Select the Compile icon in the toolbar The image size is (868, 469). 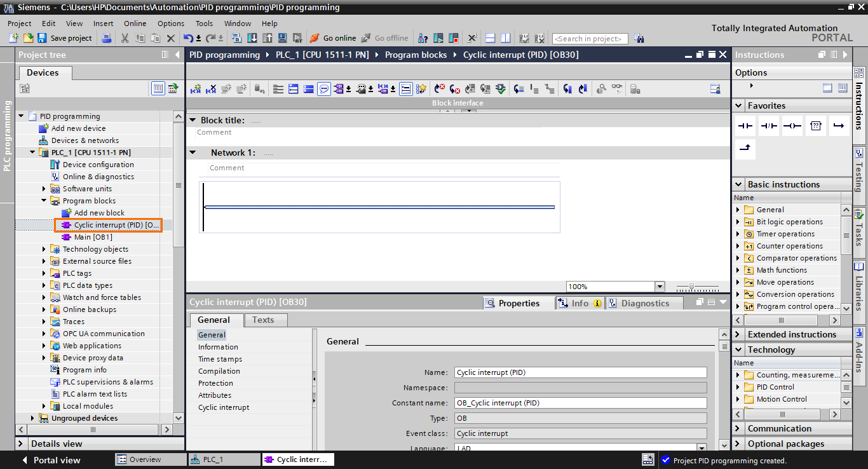[x=236, y=37]
